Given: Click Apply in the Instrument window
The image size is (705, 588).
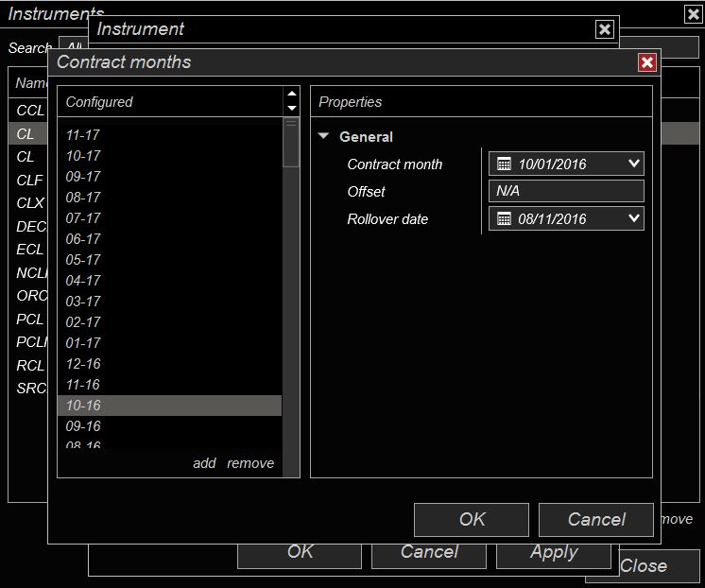Looking at the screenshot, I should pyautogui.click(x=554, y=556).
